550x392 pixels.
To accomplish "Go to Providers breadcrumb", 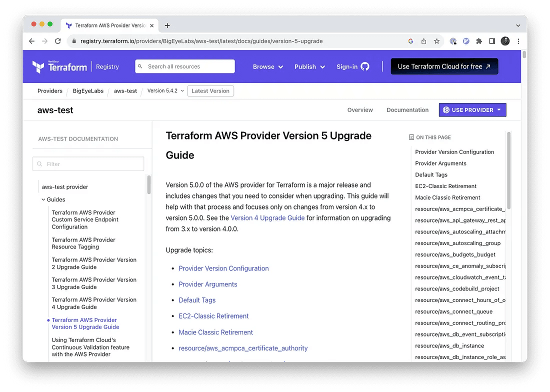I will click(50, 91).
